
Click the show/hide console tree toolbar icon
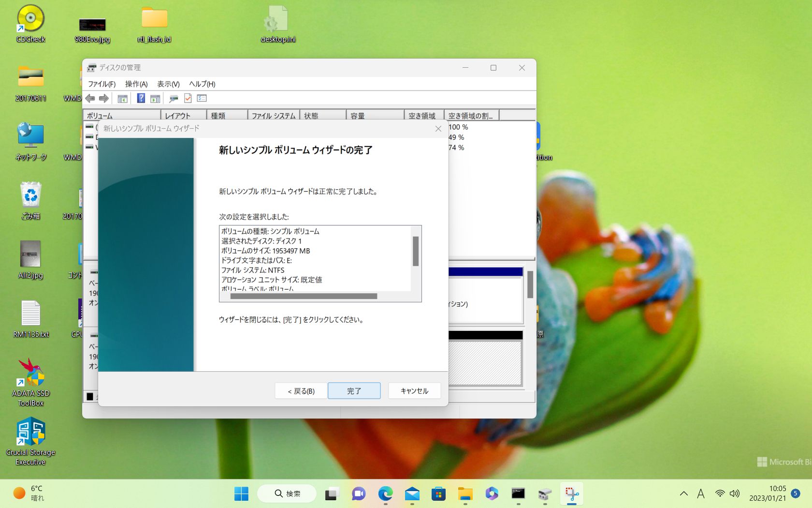pyautogui.click(x=123, y=99)
